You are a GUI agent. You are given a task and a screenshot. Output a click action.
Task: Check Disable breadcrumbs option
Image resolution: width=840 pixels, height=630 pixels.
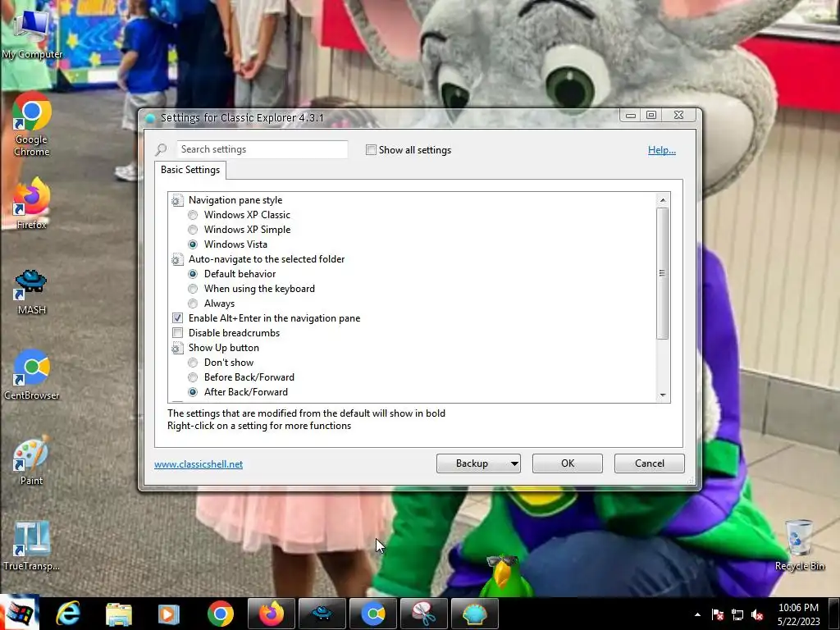[177, 333]
